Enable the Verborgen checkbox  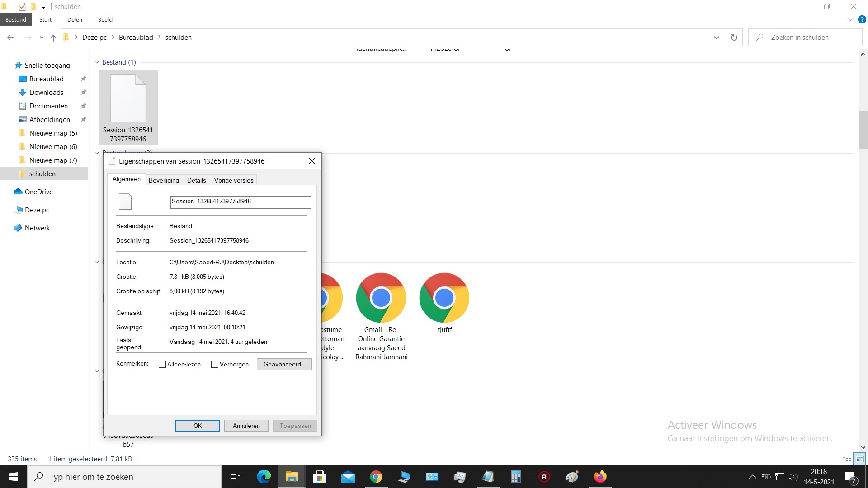215,364
